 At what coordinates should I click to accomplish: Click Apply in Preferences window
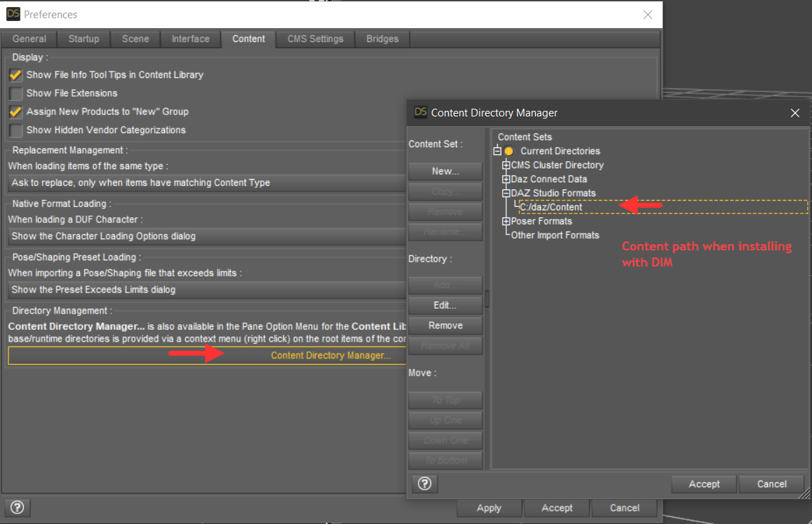coord(489,508)
